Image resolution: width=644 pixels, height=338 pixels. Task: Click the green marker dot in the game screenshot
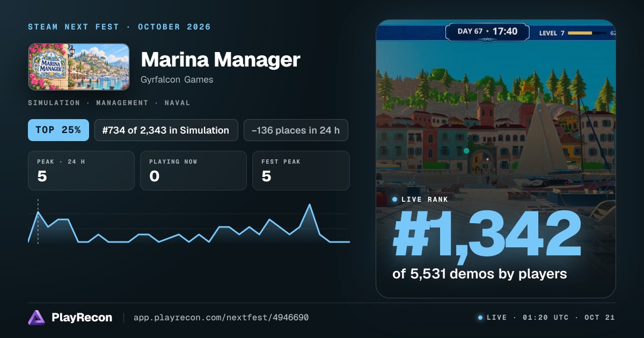pyautogui.click(x=466, y=151)
